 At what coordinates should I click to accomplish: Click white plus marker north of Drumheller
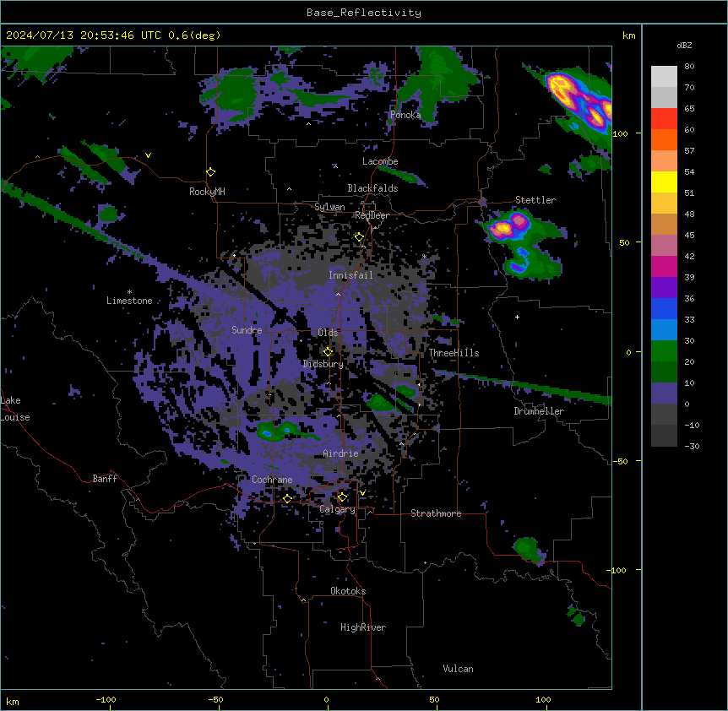(517, 317)
